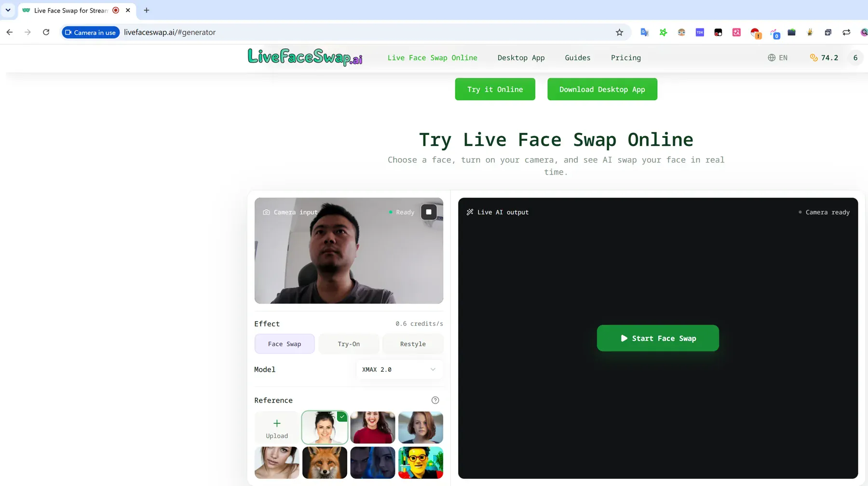Select the close-up woman face reference
Viewport: 868px width, 486px height.
(277, 463)
